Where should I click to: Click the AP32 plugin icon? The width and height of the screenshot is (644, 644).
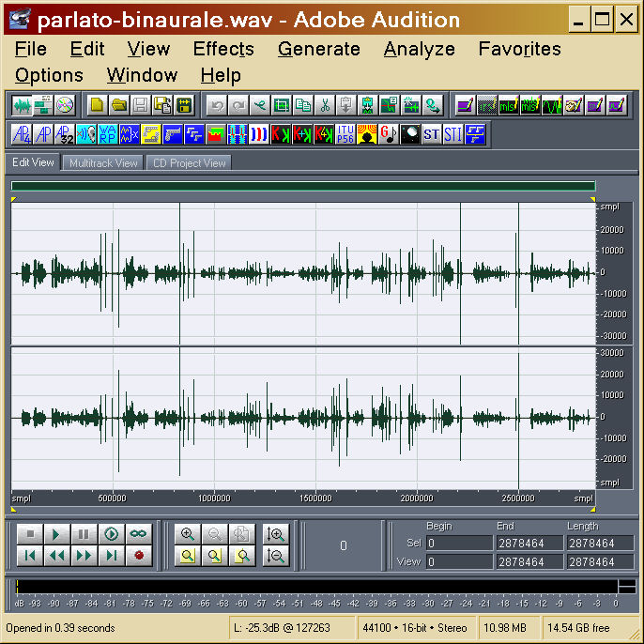(65, 134)
